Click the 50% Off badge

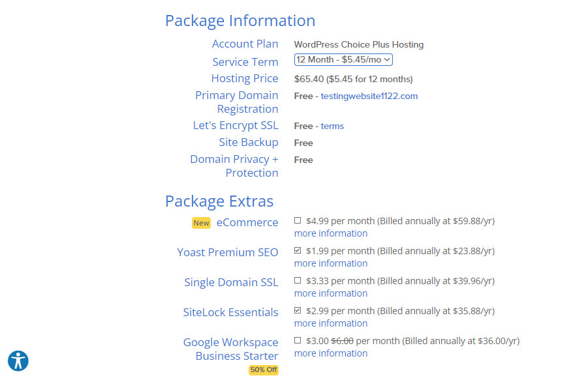click(263, 370)
